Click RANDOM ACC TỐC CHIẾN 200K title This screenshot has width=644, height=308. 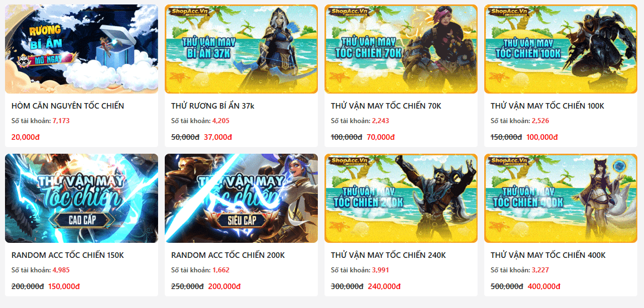tap(228, 255)
